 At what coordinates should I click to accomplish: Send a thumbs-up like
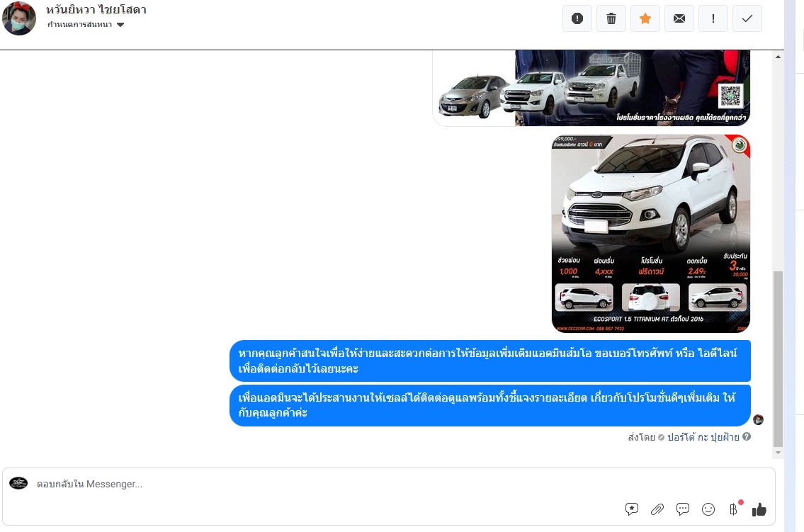(759, 509)
